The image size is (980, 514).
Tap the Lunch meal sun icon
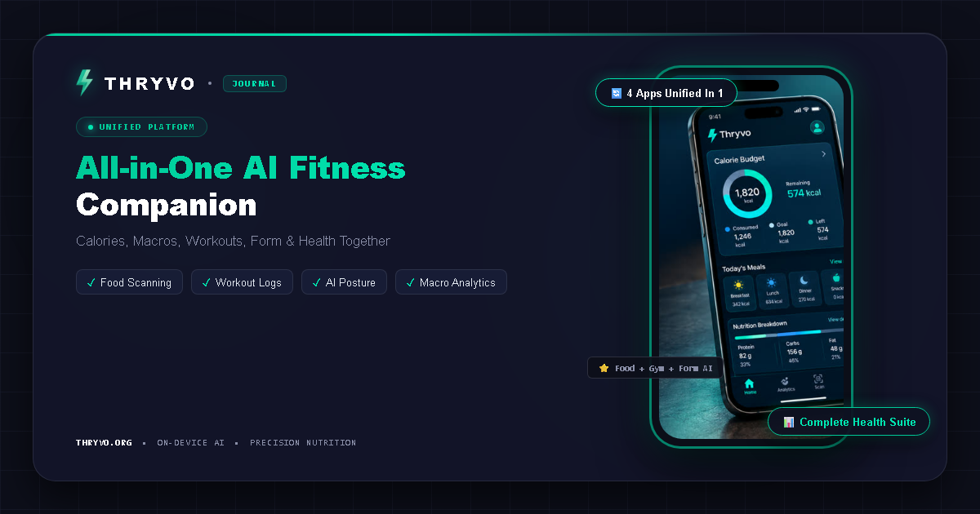(771, 283)
